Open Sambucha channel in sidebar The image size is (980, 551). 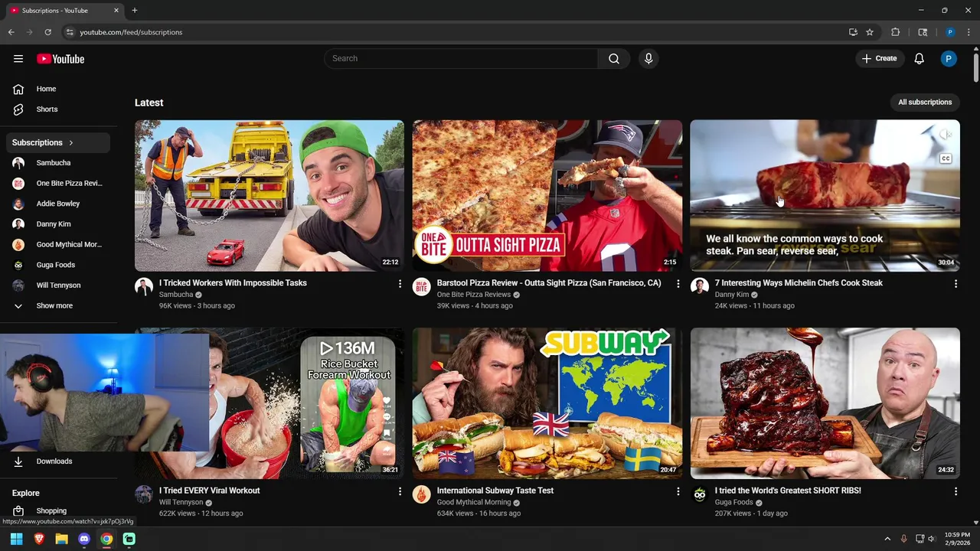click(55, 163)
